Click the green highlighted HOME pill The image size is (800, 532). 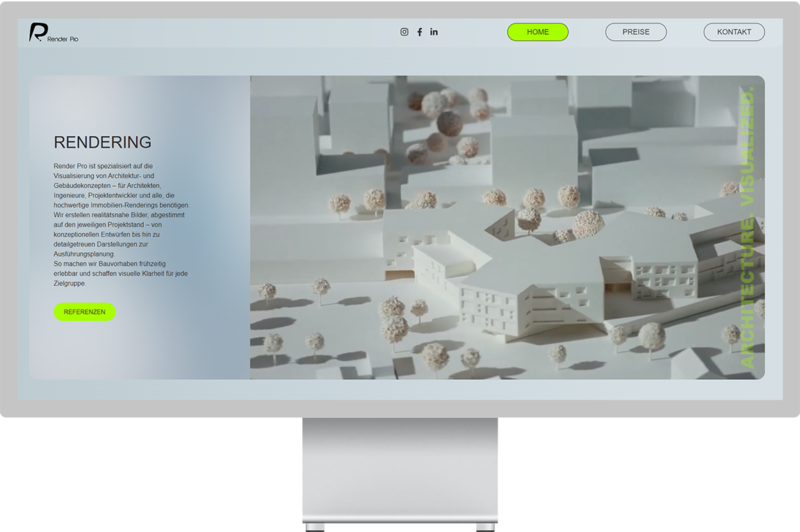(x=537, y=32)
